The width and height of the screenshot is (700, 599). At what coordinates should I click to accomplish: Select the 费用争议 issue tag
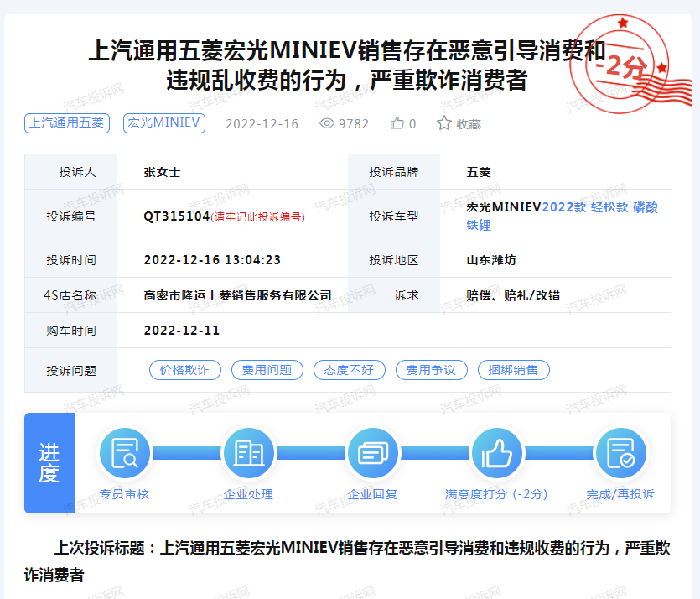click(431, 370)
